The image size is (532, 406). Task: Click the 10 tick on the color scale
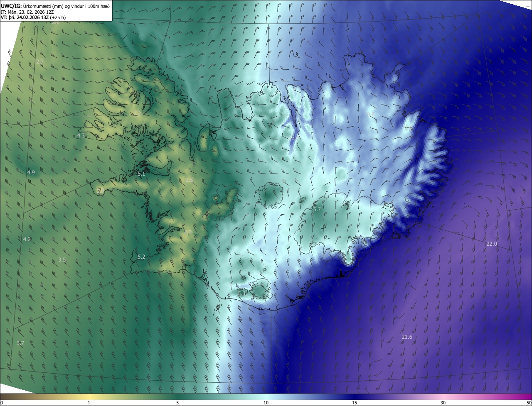[266, 403]
